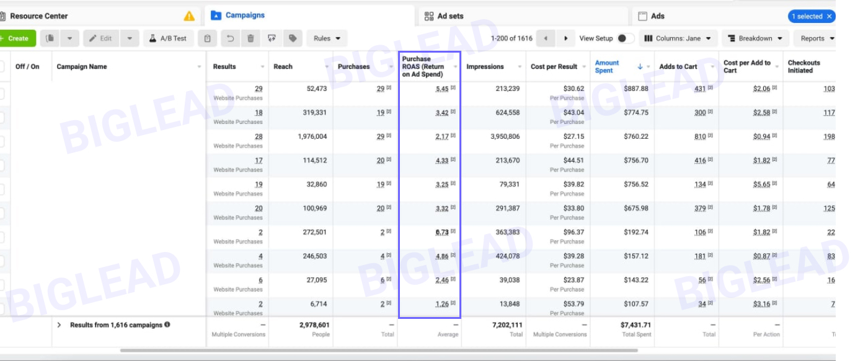Expand Results from 1,616 campaigns row
The height and width of the screenshot is (361, 868).
pos(60,325)
